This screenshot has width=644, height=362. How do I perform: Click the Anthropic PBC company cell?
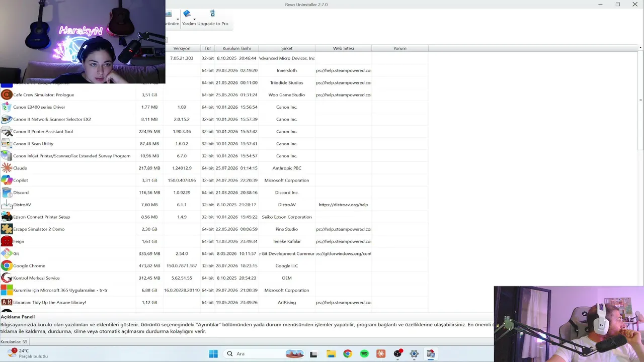tap(287, 168)
